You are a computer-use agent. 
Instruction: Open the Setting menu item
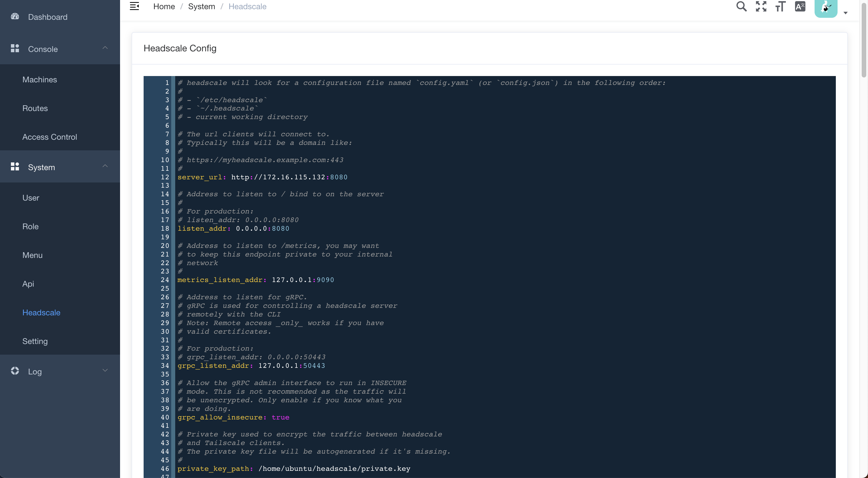click(x=35, y=341)
